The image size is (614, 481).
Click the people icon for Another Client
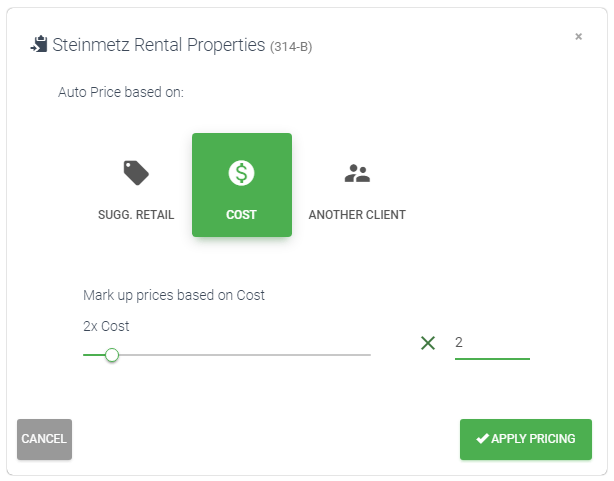357,173
